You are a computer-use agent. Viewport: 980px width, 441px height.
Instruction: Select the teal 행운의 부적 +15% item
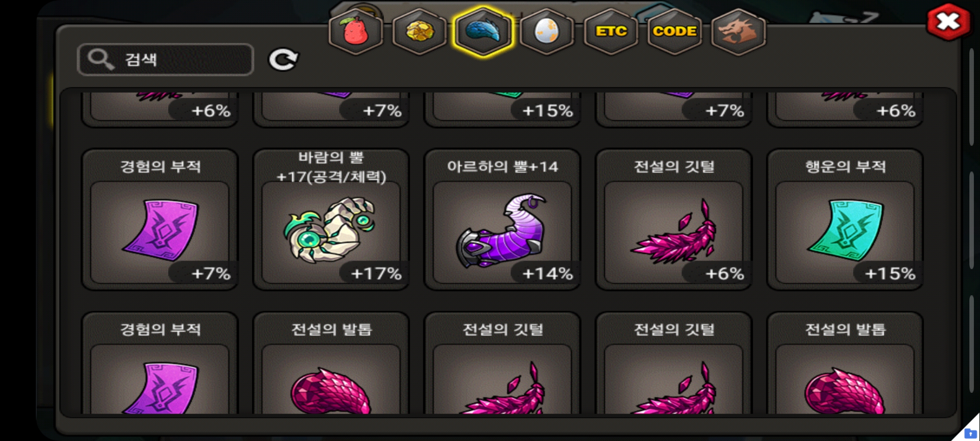(845, 220)
